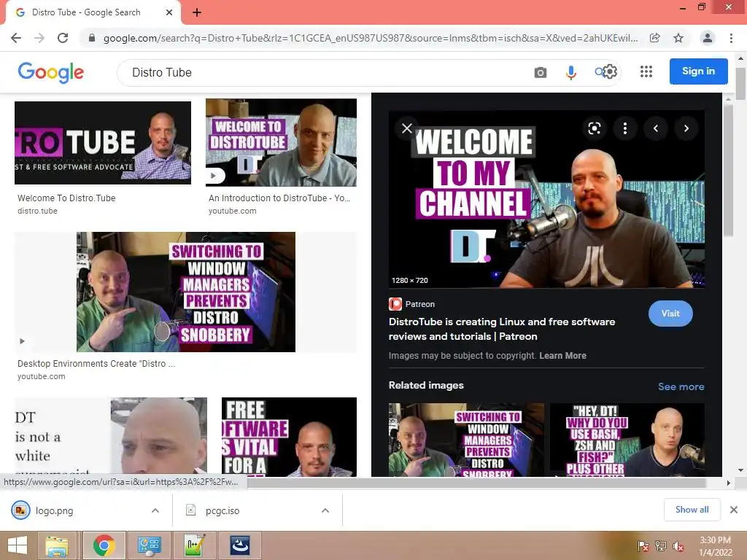Click the Patreon source icon
Screen dimensions: 747x560
(x=395, y=304)
